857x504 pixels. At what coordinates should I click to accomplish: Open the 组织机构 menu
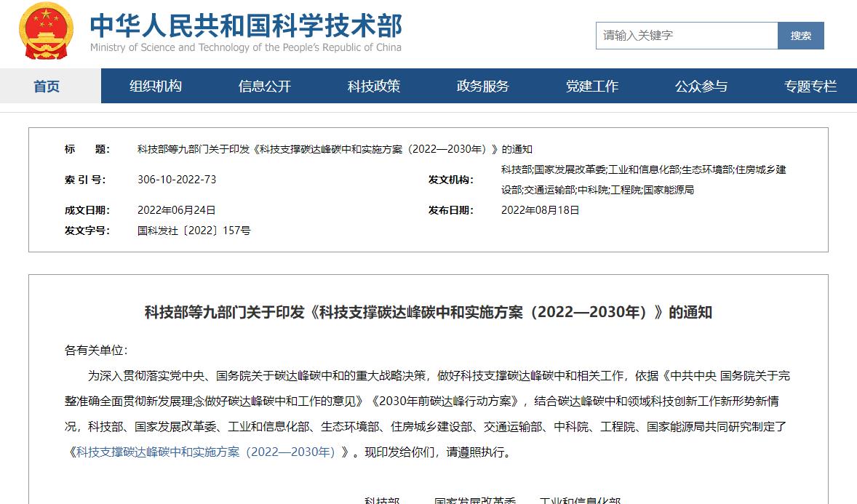(156, 87)
